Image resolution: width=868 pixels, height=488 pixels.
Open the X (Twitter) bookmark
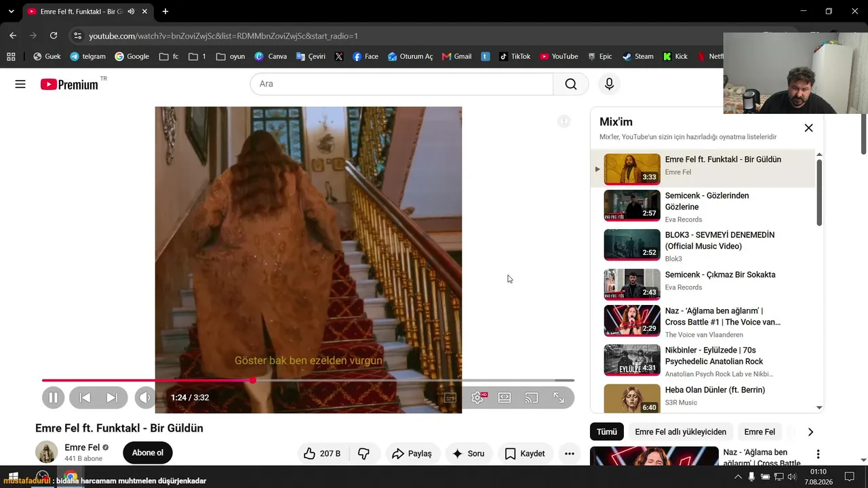339,56
